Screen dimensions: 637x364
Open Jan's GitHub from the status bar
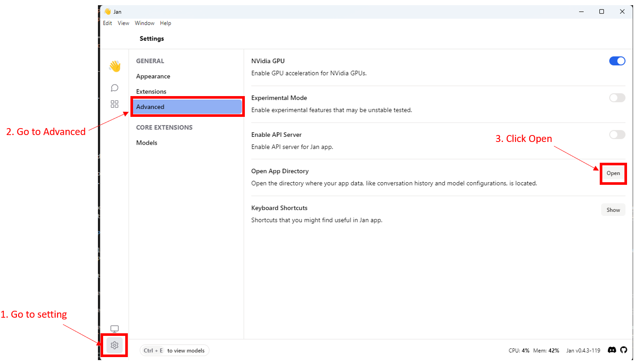[624, 350]
